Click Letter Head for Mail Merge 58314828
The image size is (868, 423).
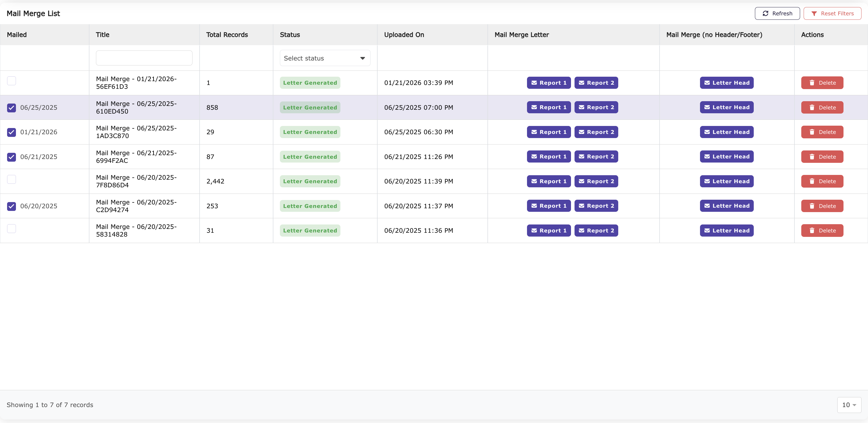pyautogui.click(x=727, y=230)
